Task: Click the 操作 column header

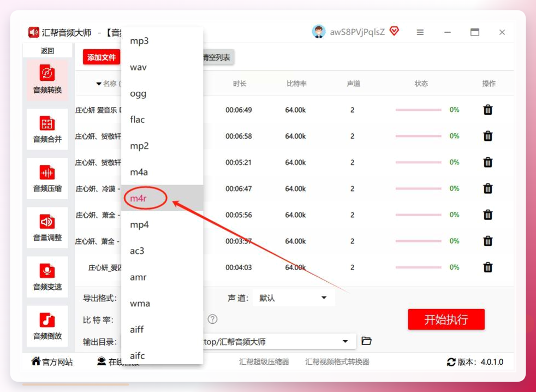Action: [489, 84]
